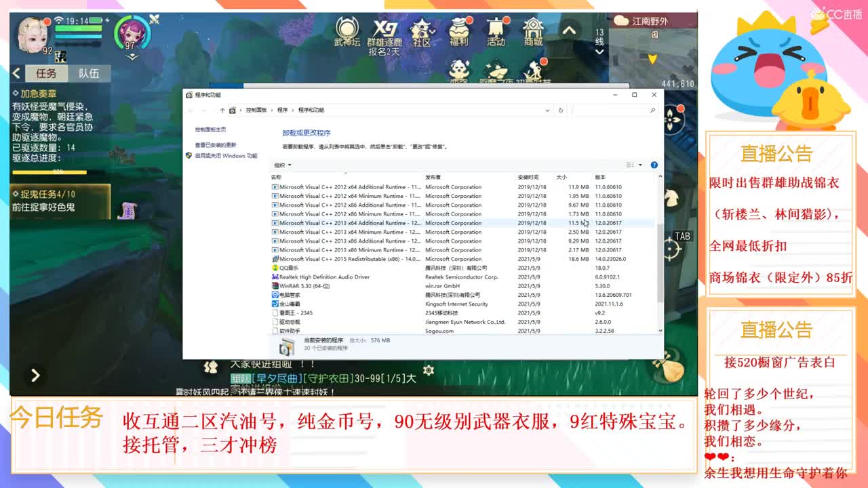The image size is (868, 488).
Task: Click the crosshair target icon near TAB
Action: pyautogui.click(x=671, y=249)
